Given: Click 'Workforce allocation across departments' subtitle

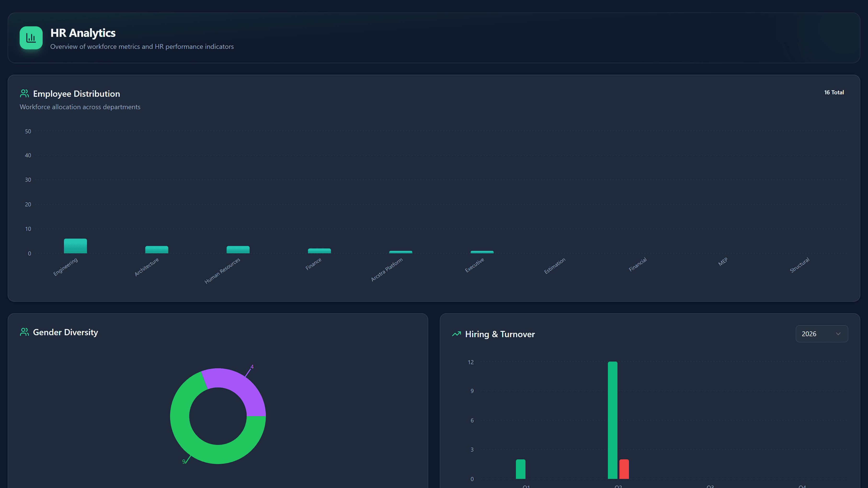Looking at the screenshot, I should point(80,107).
